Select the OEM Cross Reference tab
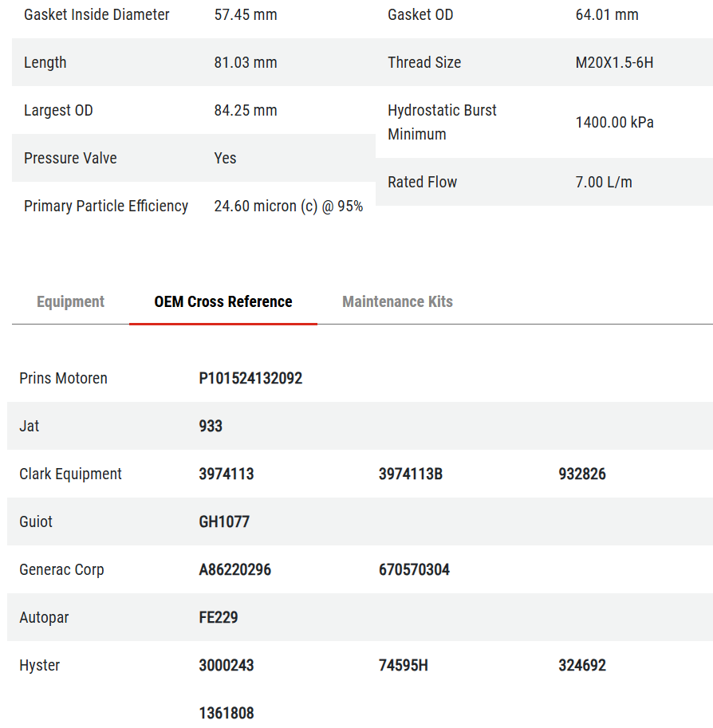This screenshot has height=728, width=713. pyautogui.click(x=223, y=301)
